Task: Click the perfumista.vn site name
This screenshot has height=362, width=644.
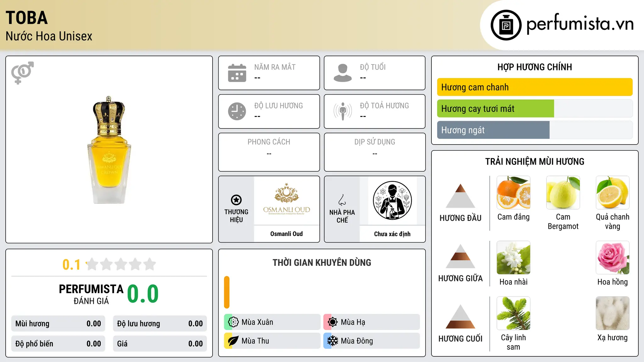Action: pos(580,24)
